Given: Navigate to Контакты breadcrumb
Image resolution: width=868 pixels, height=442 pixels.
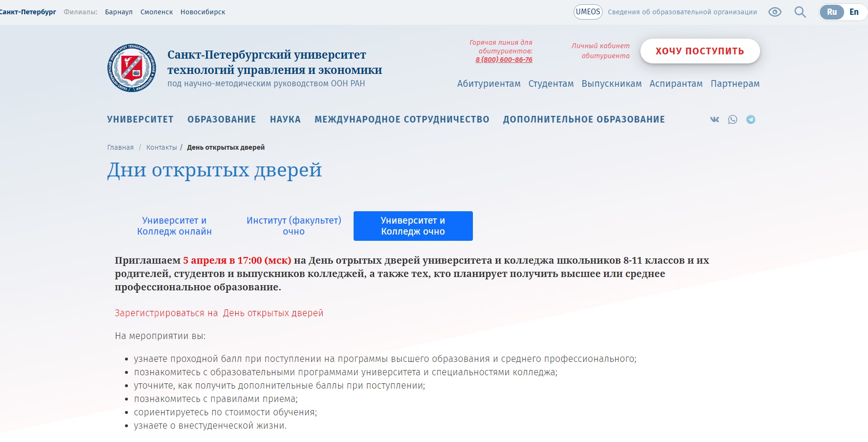Looking at the screenshot, I should (161, 148).
